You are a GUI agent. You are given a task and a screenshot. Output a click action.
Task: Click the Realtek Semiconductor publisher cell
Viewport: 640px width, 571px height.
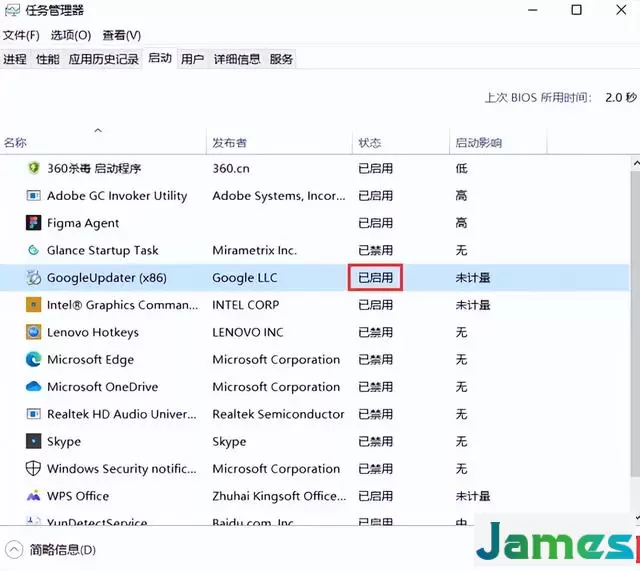278,414
